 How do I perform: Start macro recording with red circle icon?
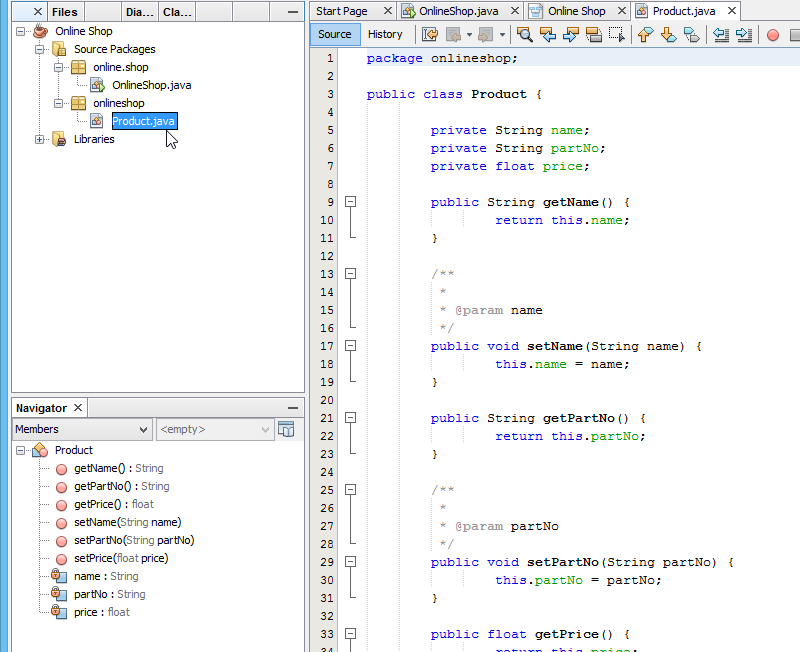773,35
